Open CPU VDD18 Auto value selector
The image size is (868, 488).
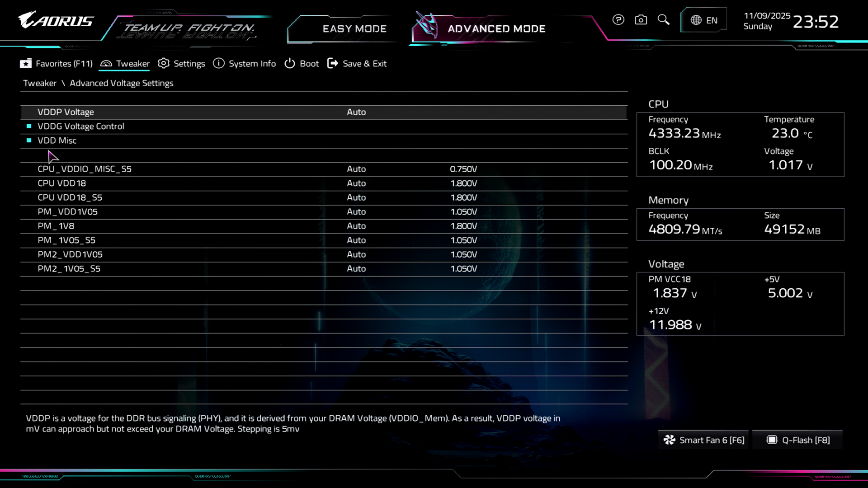point(356,183)
